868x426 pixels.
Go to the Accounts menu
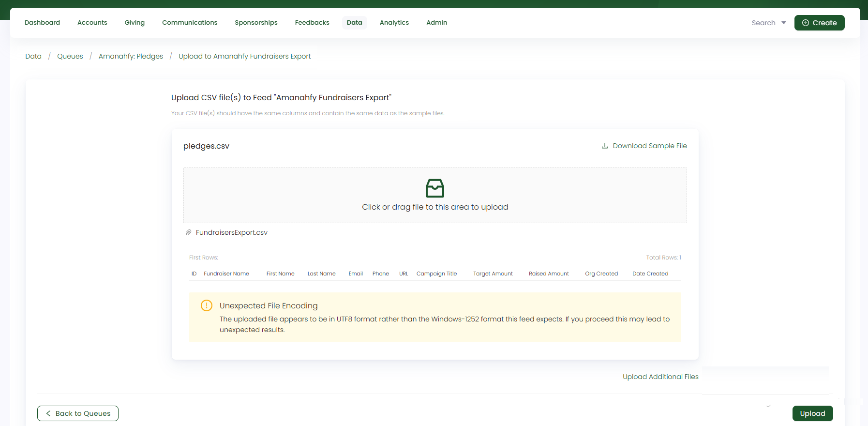(92, 23)
